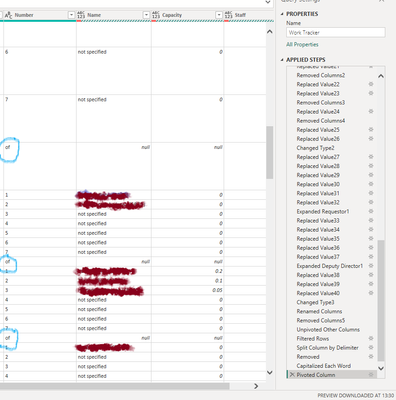Click the ABC type icon of Number column
This screenshot has height=400, width=396.
click(x=8, y=15)
